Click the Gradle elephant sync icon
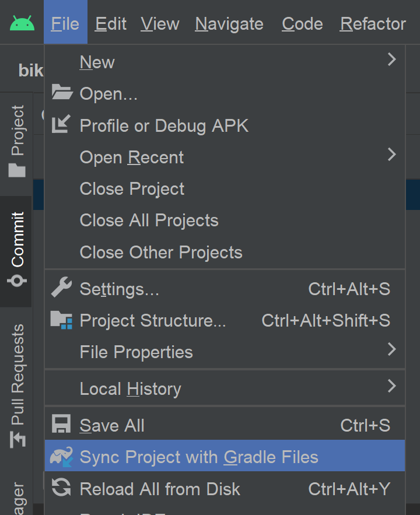The height and width of the screenshot is (515, 420). tap(61, 456)
